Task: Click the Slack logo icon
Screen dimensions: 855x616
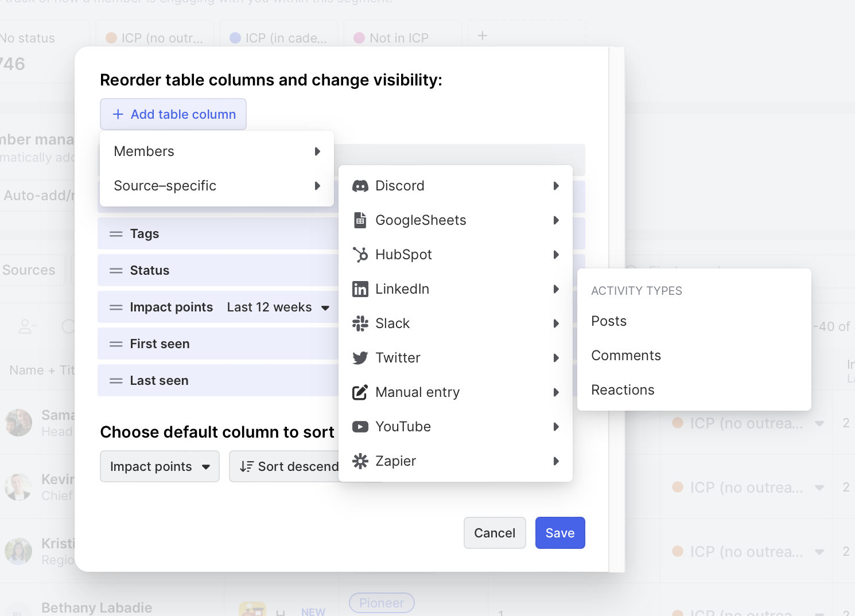Action: click(x=360, y=323)
